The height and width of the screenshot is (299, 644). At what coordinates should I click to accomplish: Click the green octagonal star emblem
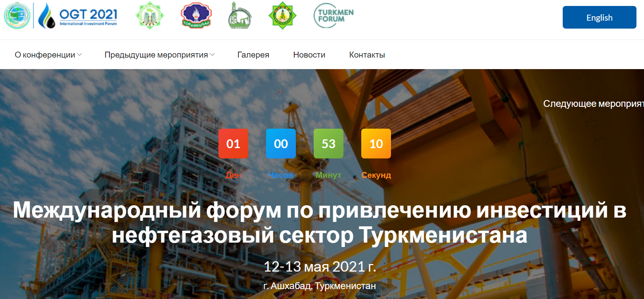[x=282, y=16]
